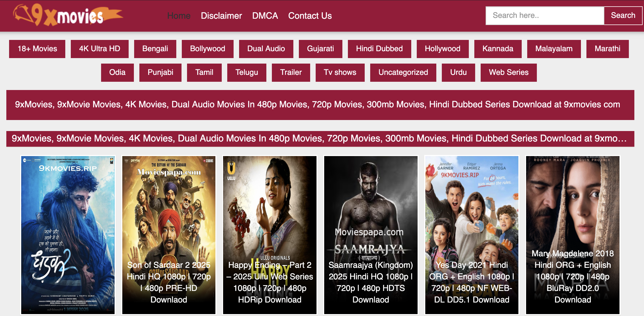Select the 4K Ultra HD category
The image size is (644, 316).
click(100, 49)
